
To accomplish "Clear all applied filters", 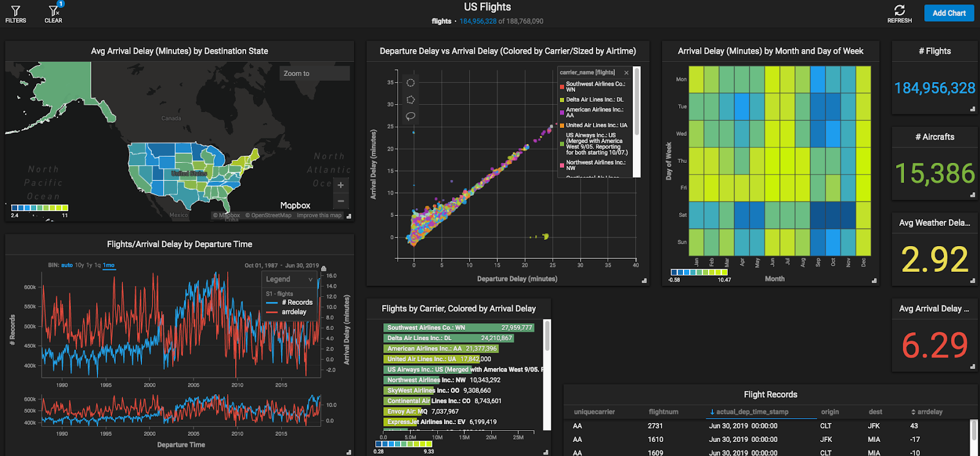I will click(54, 14).
